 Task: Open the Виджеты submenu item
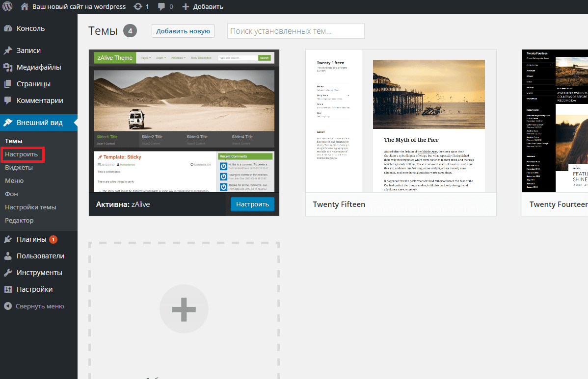click(19, 167)
